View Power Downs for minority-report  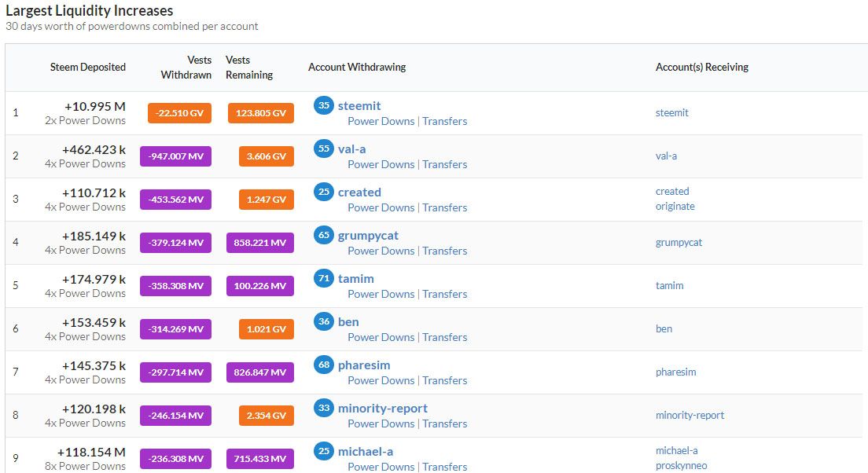(x=381, y=423)
